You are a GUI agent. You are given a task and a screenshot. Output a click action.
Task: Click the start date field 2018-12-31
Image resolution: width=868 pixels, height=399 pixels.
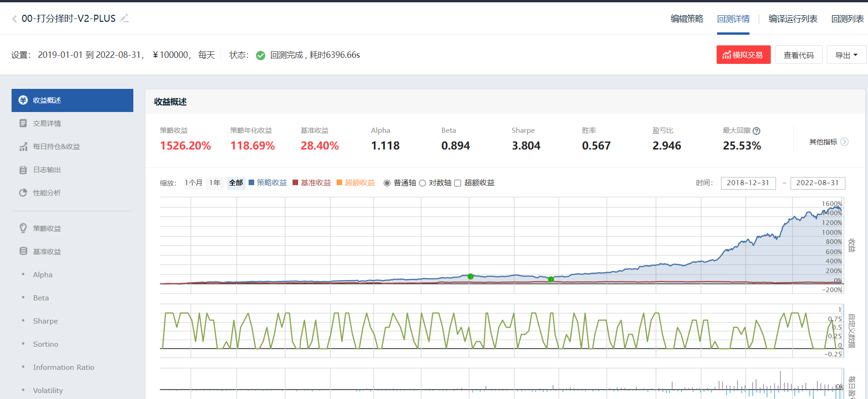748,183
